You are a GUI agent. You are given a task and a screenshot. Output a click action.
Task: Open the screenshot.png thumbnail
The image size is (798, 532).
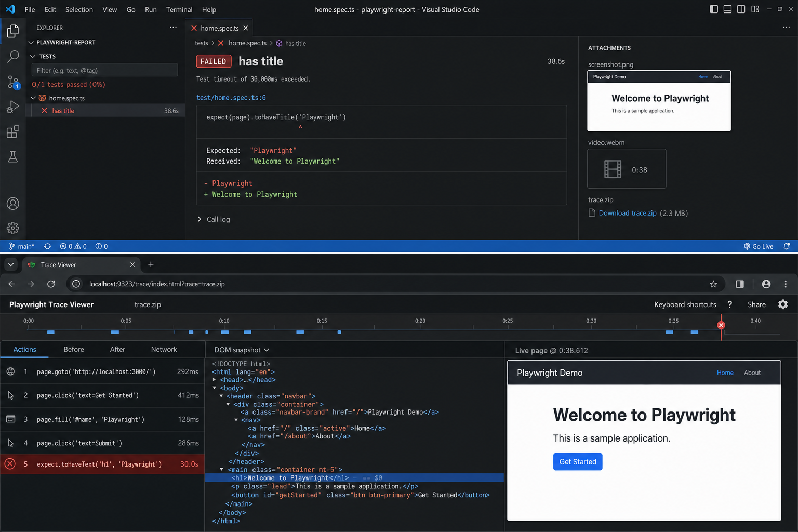[659, 101]
